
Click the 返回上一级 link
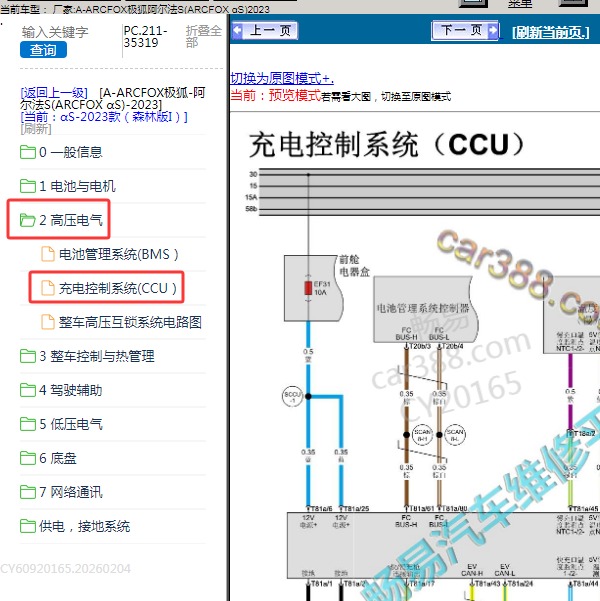(54, 92)
